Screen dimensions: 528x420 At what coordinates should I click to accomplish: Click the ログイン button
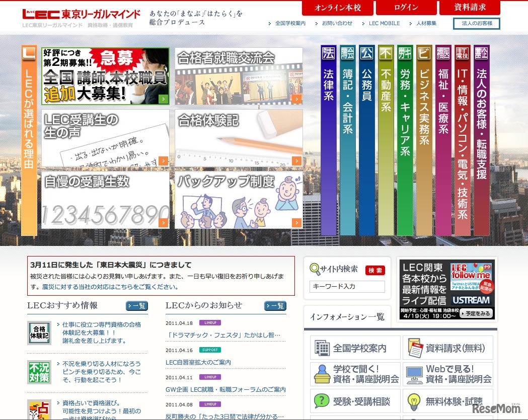point(406,8)
